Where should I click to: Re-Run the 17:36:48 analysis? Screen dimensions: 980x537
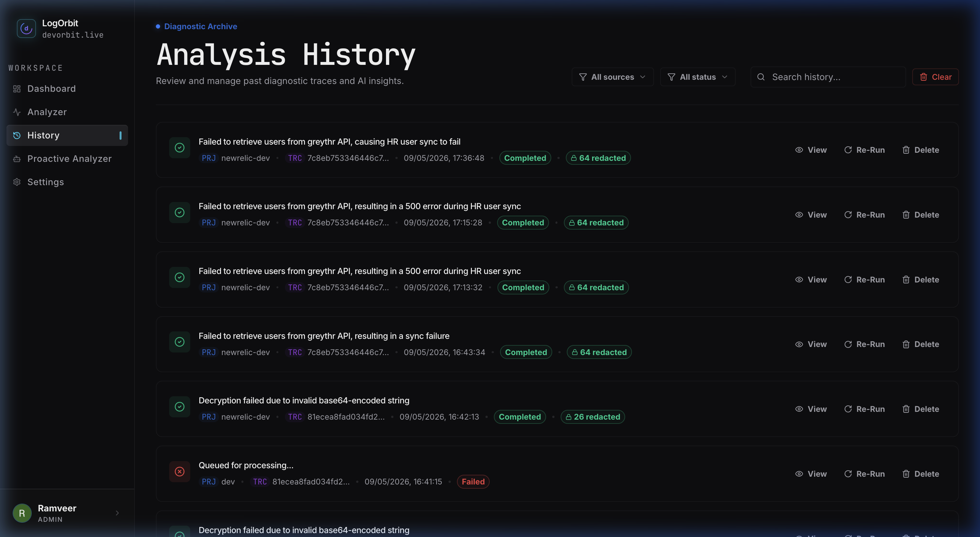864,150
